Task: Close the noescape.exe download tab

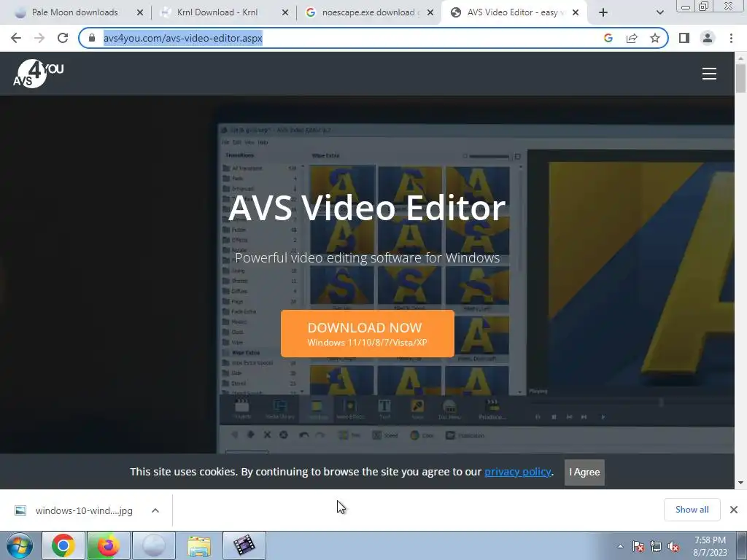Action: tap(430, 13)
